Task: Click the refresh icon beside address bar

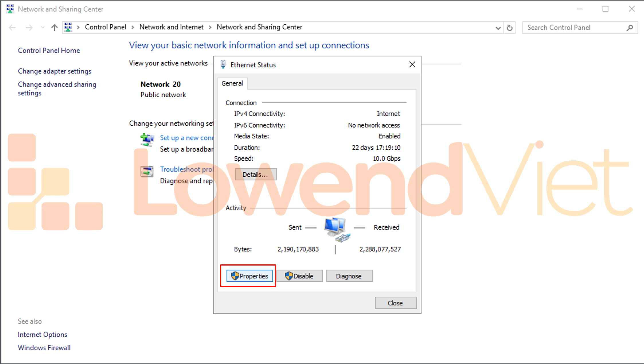Action: [x=510, y=28]
